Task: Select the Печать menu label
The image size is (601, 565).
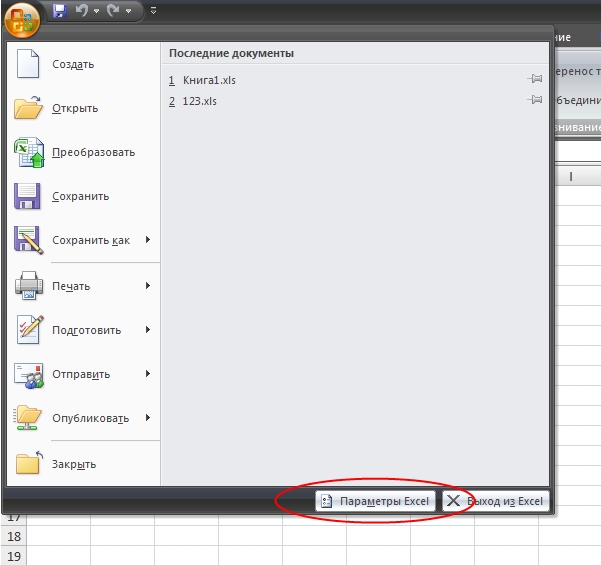Action: click(x=71, y=286)
